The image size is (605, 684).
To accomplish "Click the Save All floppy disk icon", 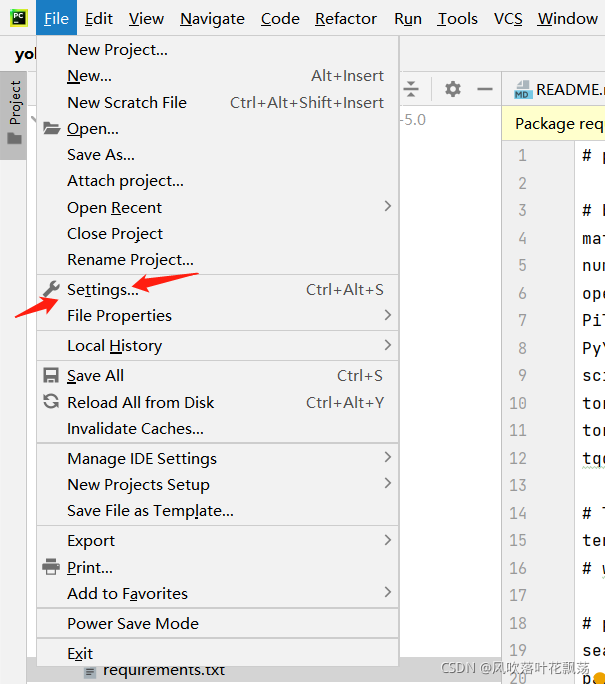I will 51,376.
